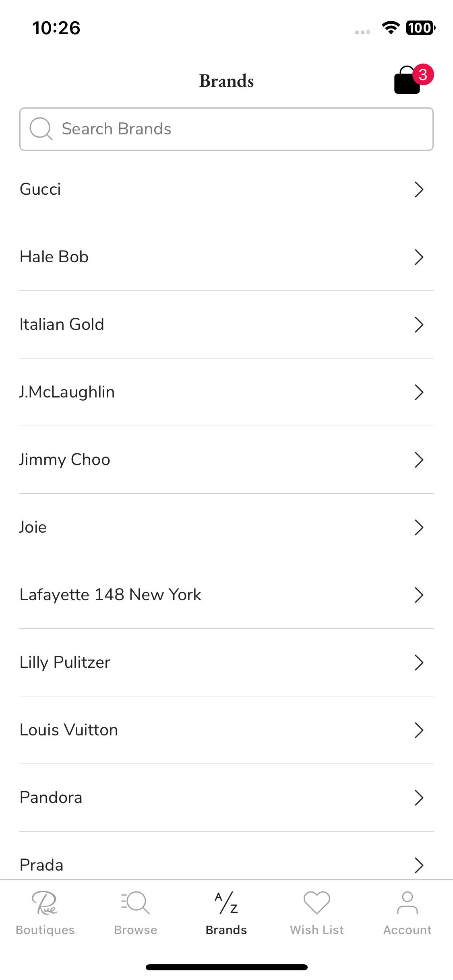Expand the Jimmy Choo chevron arrow

[419, 460]
